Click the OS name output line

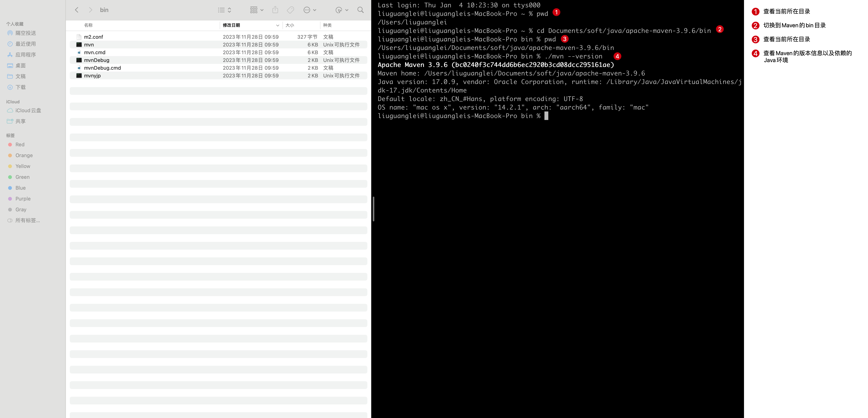click(x=513, y=107)
